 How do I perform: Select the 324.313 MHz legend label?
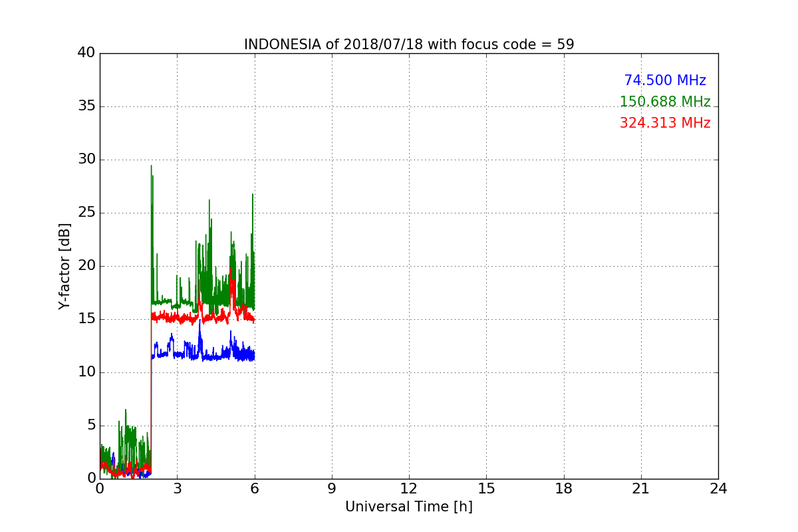click(x=665, y=123)
